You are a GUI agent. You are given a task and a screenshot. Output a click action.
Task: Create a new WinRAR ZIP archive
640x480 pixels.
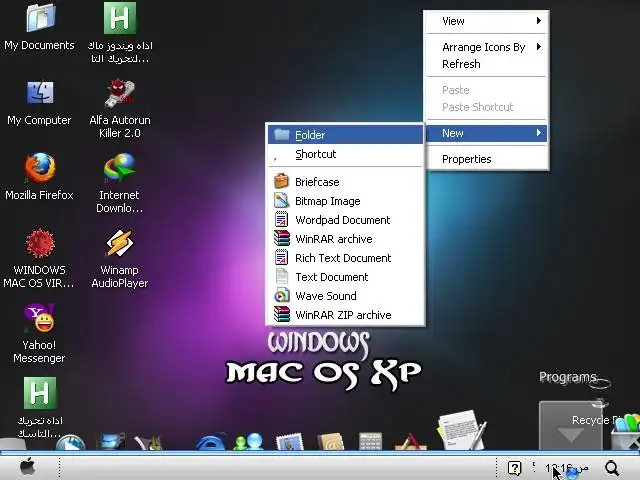click(x=345, y=315)
